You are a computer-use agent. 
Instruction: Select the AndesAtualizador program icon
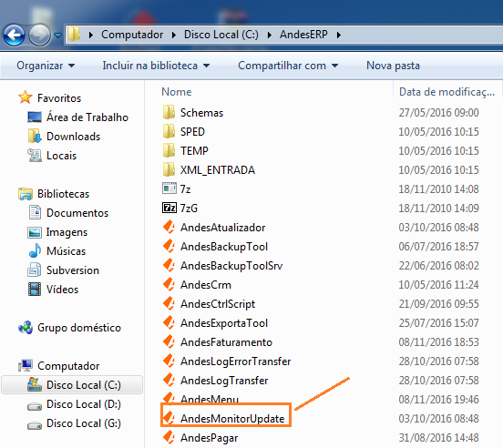point(169,228)
